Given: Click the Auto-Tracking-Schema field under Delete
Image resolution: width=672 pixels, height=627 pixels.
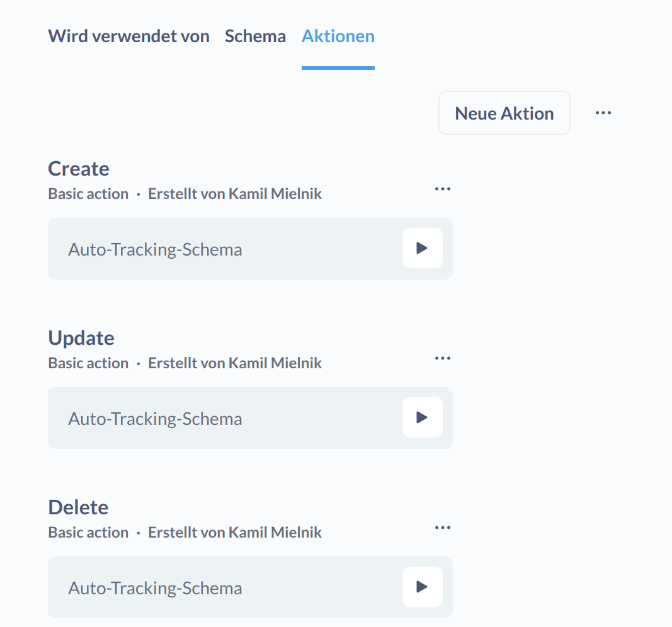Looking at the screenshot, I should pyautogui.click(x=155, y=588).
